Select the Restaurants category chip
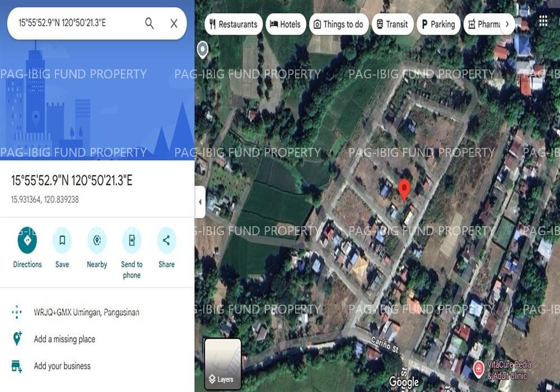Image resolution: width=560 pixels, height=392 pixels. coord(234,24)
